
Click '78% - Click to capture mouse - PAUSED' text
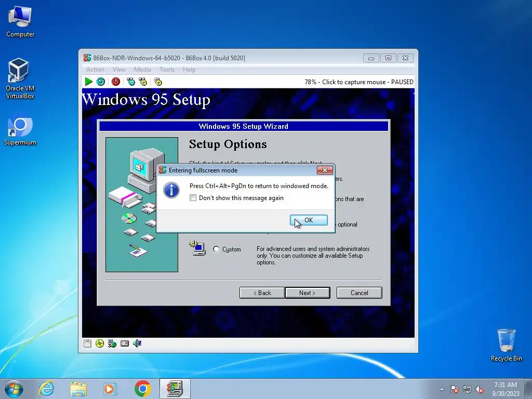coord(358,82)
